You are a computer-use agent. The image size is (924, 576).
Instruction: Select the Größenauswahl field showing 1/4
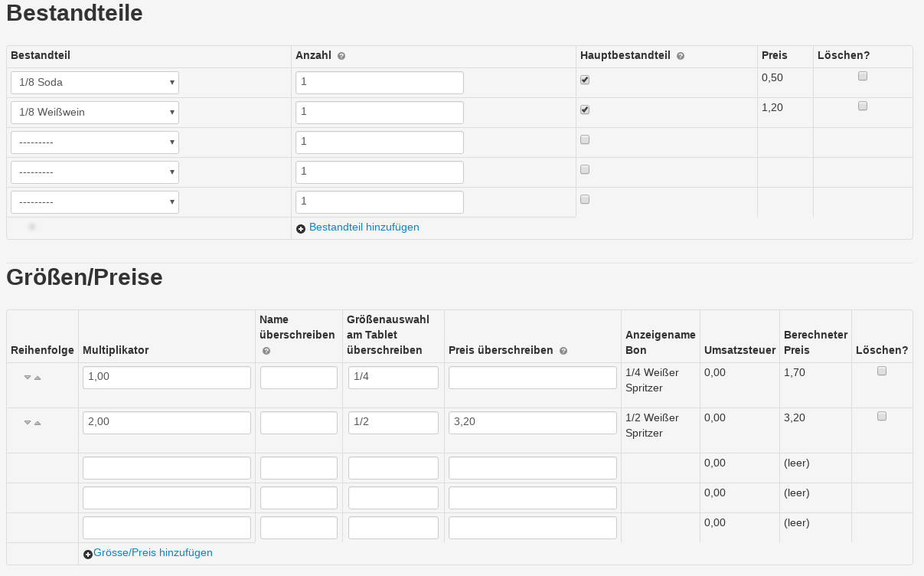point(393,378)
